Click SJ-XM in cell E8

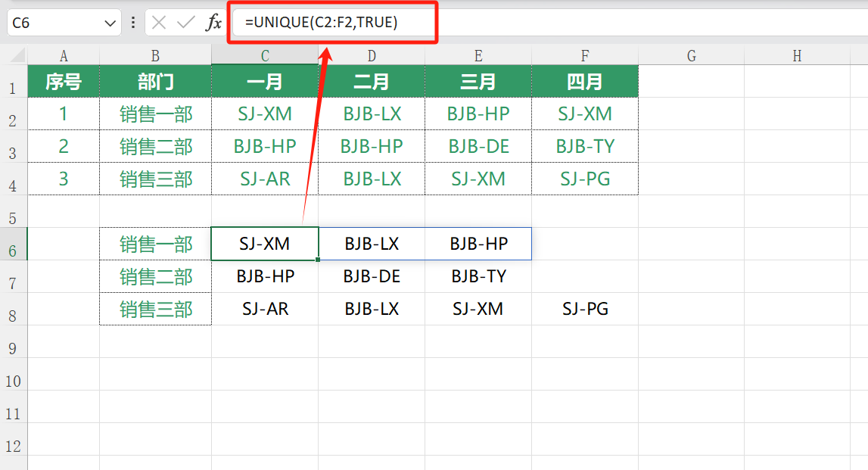(x=478, y=309)
